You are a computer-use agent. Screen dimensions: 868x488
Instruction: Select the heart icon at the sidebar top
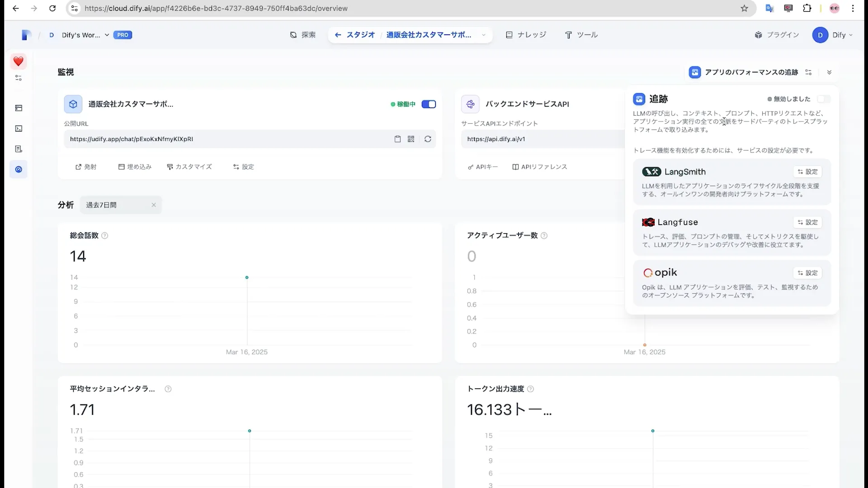[18, 62]
